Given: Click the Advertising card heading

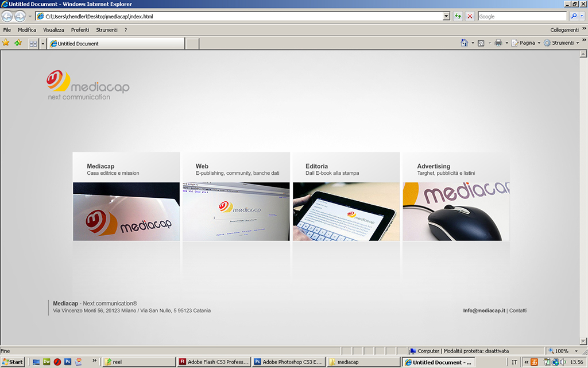Looking at the screenshot, I should 434,166.
